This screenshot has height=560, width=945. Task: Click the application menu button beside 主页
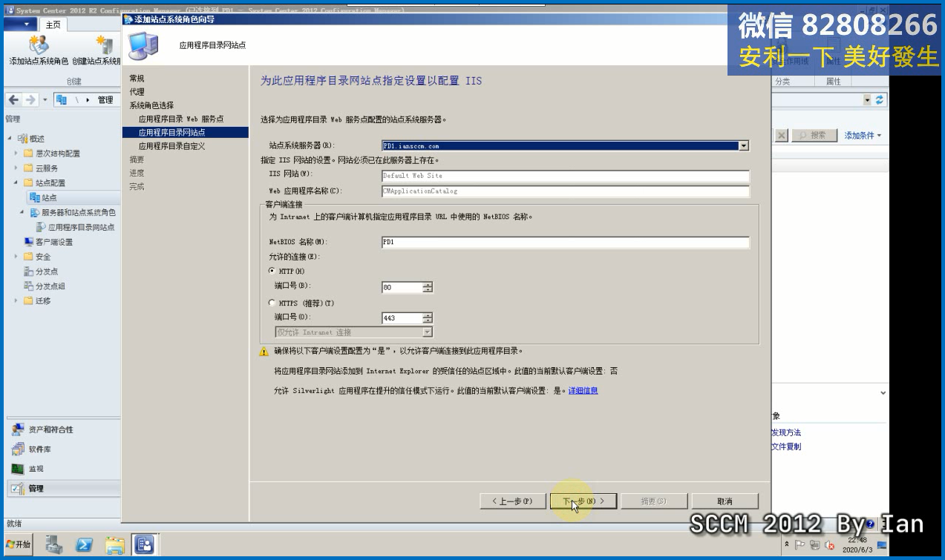[x=21, y=24]
